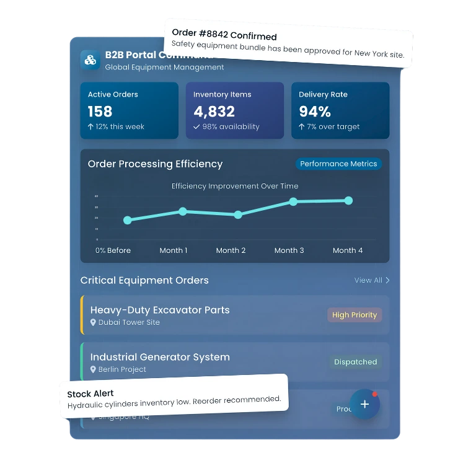
Task: Click the Dubai Tower Site location text
Action: pos(129,322)
